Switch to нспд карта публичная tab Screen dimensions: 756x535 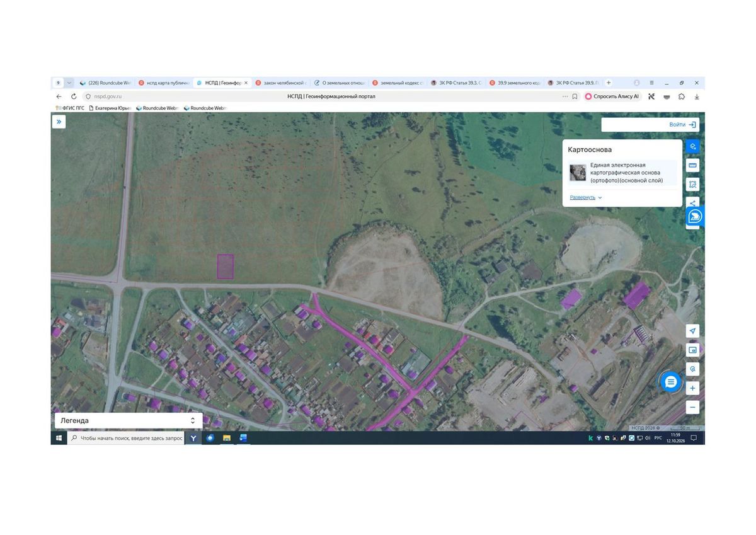click(x=164, y=83)
